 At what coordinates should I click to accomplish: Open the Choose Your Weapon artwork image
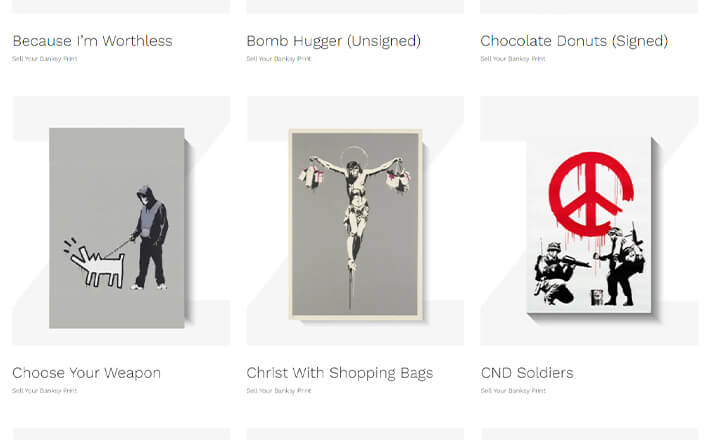click(121, 220)
